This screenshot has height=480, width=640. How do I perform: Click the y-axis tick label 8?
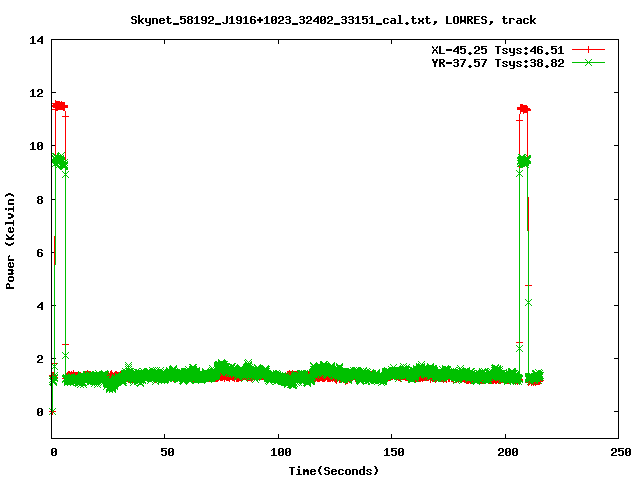40,200
